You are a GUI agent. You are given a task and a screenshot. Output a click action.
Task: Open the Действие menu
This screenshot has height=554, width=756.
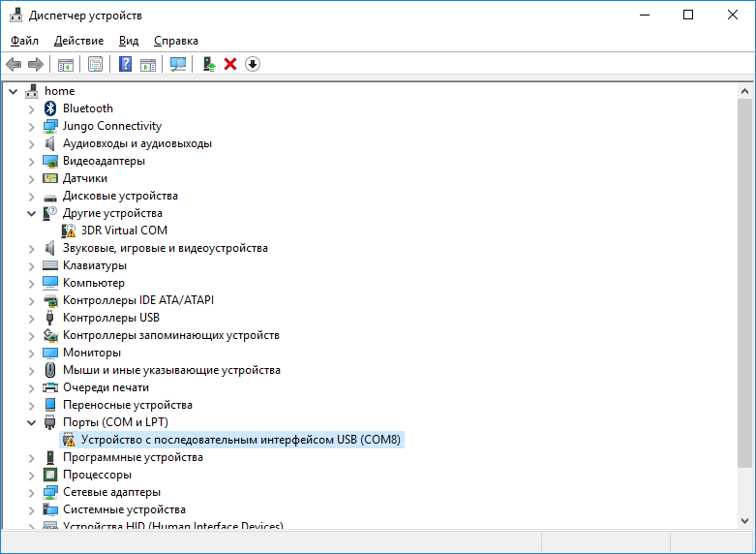tap(78, 41)
